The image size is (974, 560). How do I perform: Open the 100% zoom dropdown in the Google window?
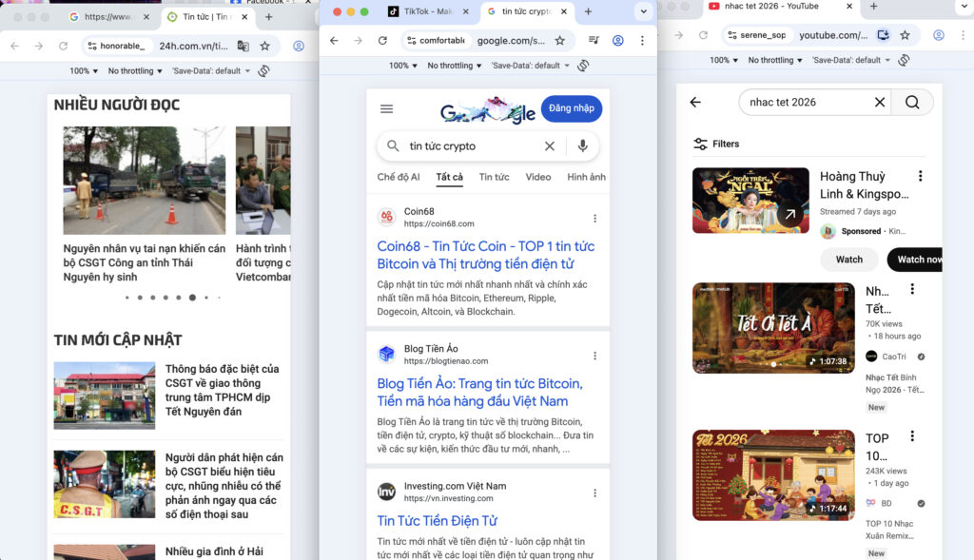(x=403, y=66)
